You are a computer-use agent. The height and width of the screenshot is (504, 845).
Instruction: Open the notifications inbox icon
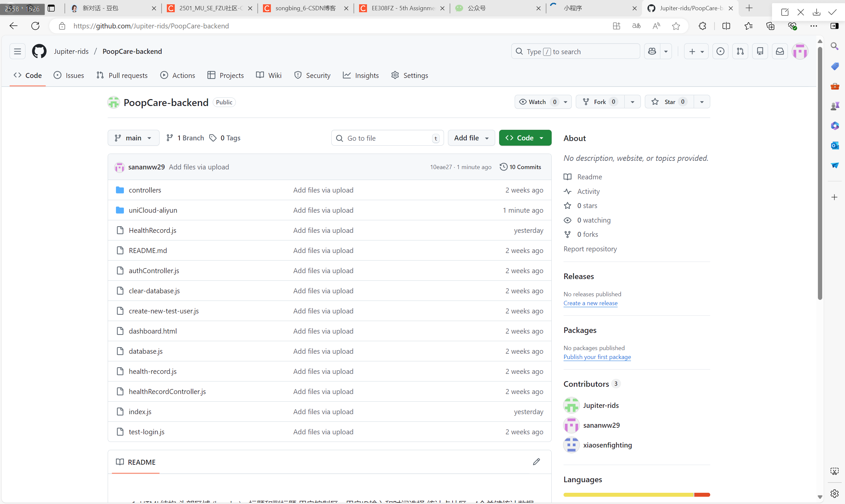(780, 51)
